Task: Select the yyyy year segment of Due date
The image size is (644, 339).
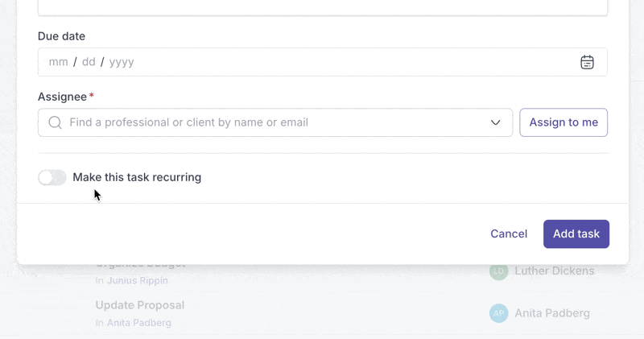Action: [122, 62]
